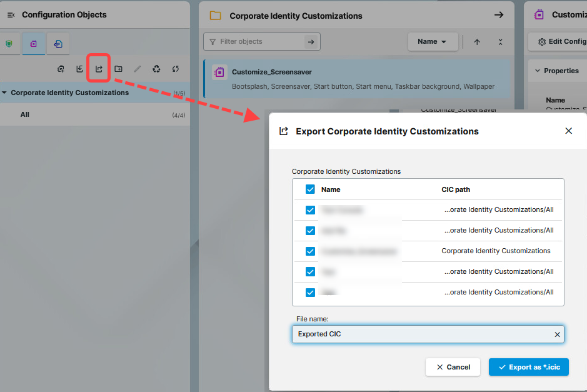Click the create new folder icon
This screenshot has height=392, width=587.
[118, 69]
